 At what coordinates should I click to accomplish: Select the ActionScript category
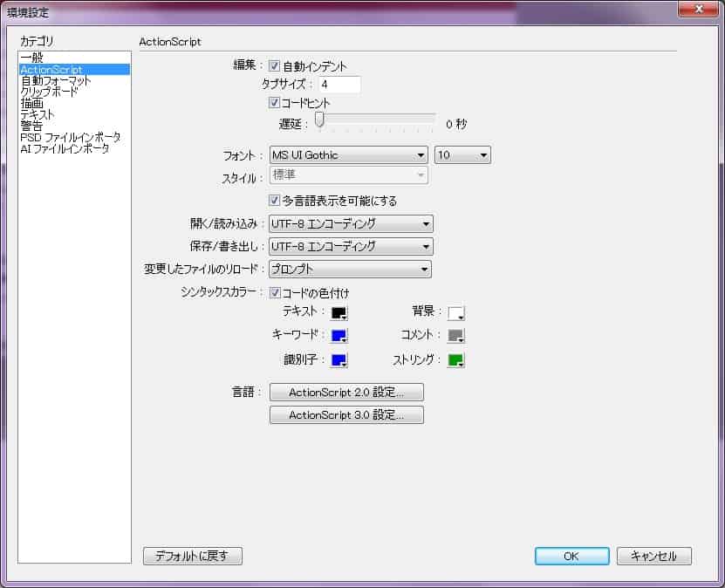click(x=74, y=69)
